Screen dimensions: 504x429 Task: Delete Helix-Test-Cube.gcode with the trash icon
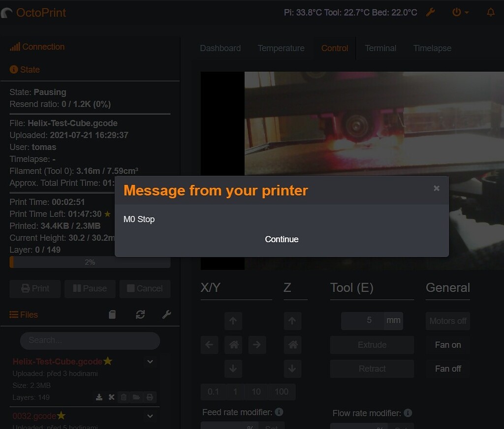pos(123,397)
